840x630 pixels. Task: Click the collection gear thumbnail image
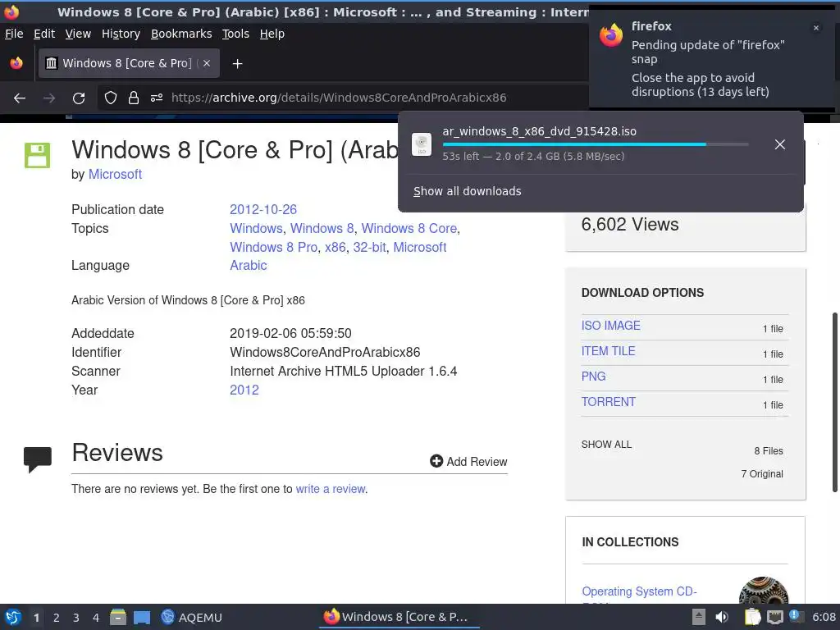tap(764, 590)
